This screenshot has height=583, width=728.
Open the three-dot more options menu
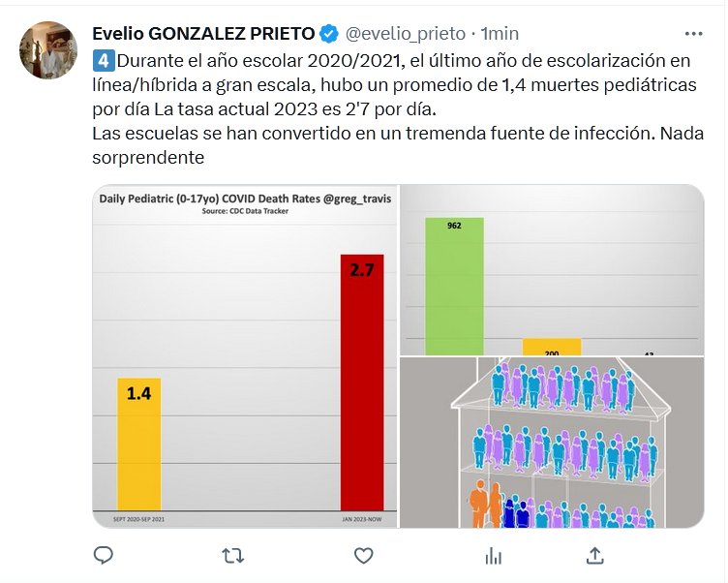pyautogui.click(x=693, y=34)
